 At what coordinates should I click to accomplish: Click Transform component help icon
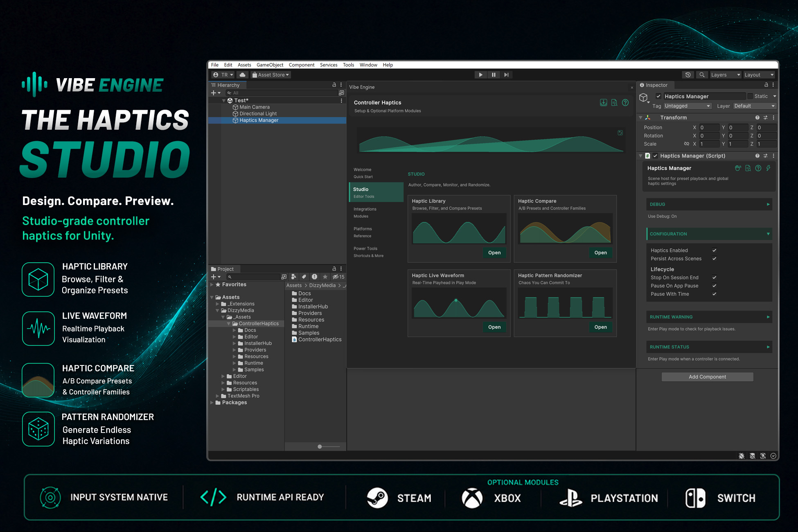click(757, 118)
